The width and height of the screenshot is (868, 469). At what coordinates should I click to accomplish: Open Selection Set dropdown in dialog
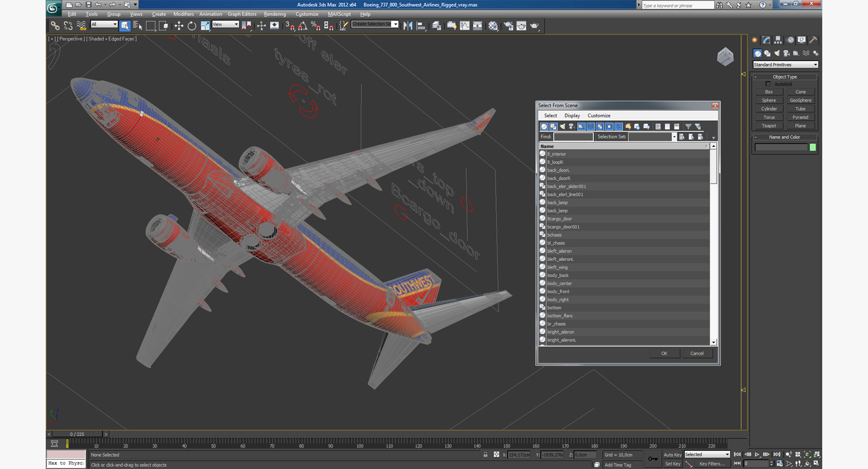[674, 137]
